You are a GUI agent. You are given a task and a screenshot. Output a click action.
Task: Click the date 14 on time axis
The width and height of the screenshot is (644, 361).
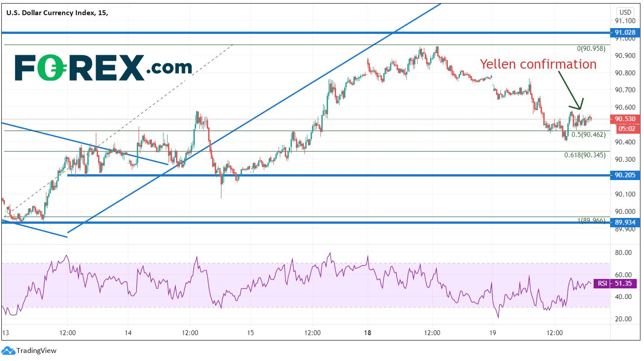pyautogui.click(x=128, y=333)
